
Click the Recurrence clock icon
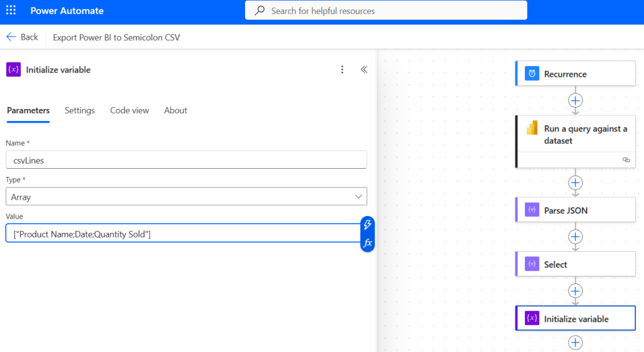click(532, 74)
